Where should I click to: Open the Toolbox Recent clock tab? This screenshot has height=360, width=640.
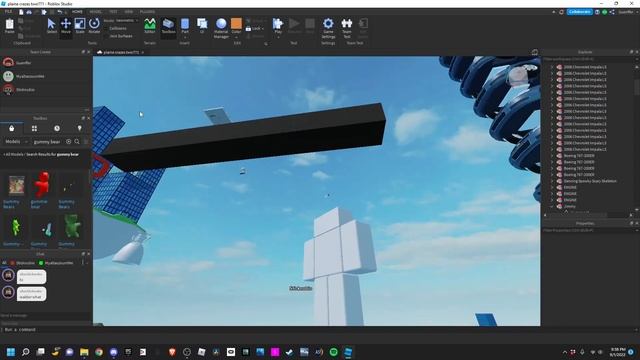tap(57, 128)
